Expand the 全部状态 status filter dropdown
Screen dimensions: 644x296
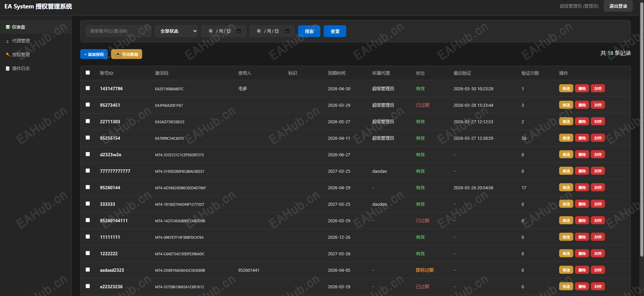(176, 31)
